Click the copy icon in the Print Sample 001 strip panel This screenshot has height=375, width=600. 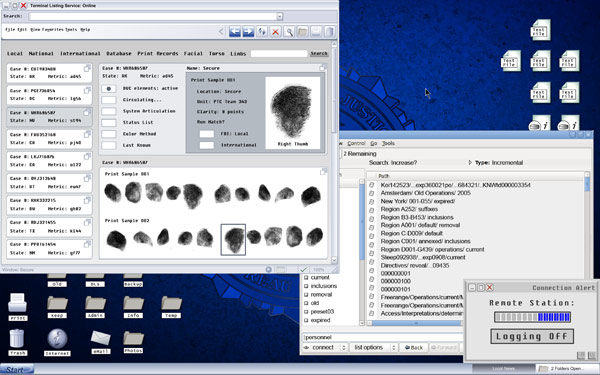[323, 172]
